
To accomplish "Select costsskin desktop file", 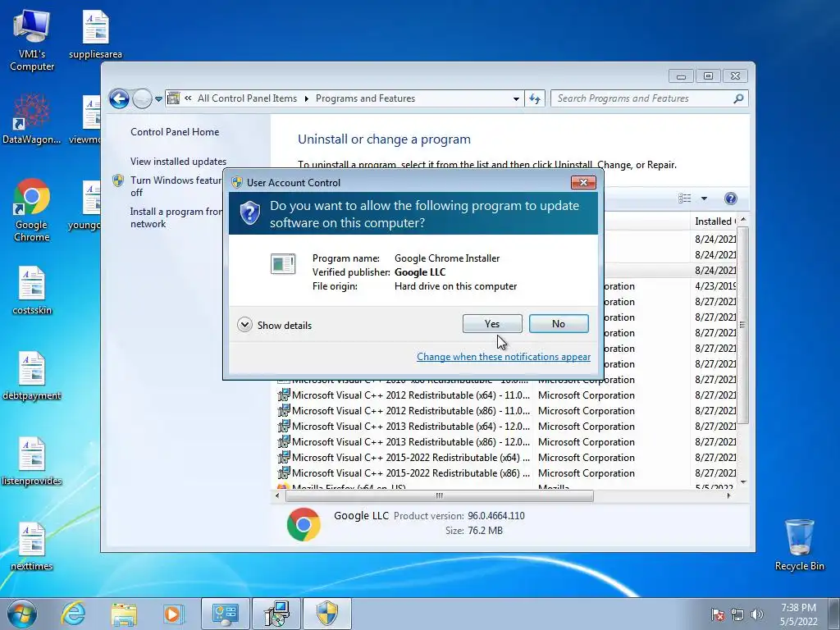I will click(32, 290).
